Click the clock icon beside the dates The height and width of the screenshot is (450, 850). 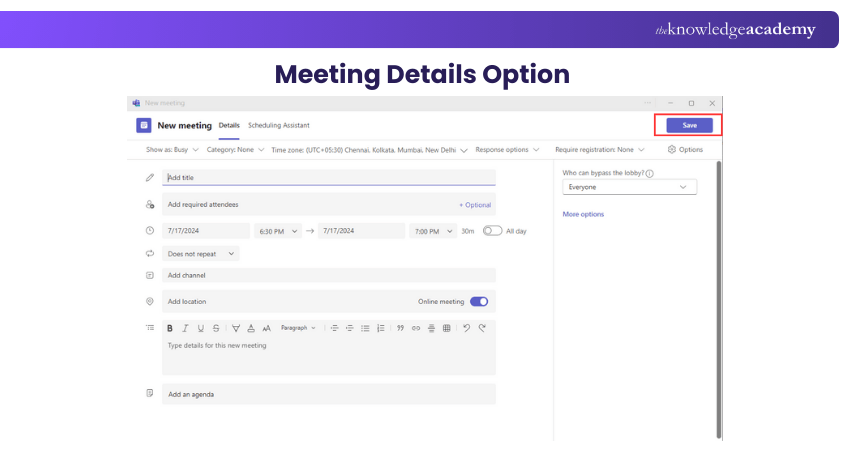pyautogui.click(x=150, y=230)
